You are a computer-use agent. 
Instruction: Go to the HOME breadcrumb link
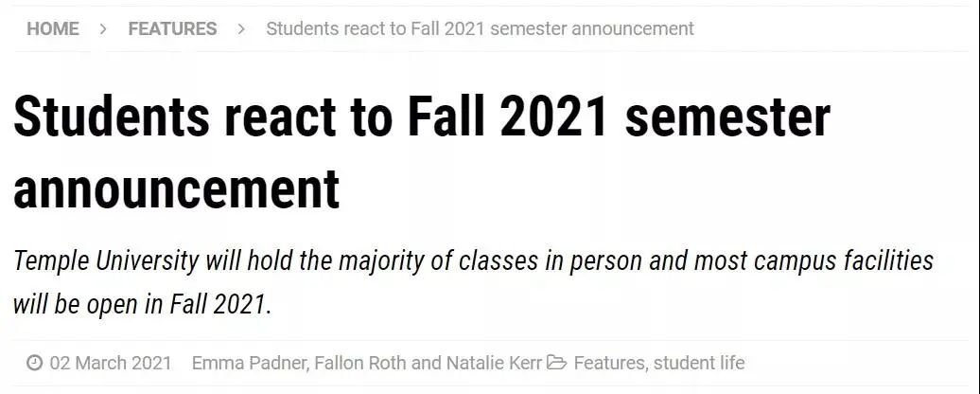tap(53, 28)
